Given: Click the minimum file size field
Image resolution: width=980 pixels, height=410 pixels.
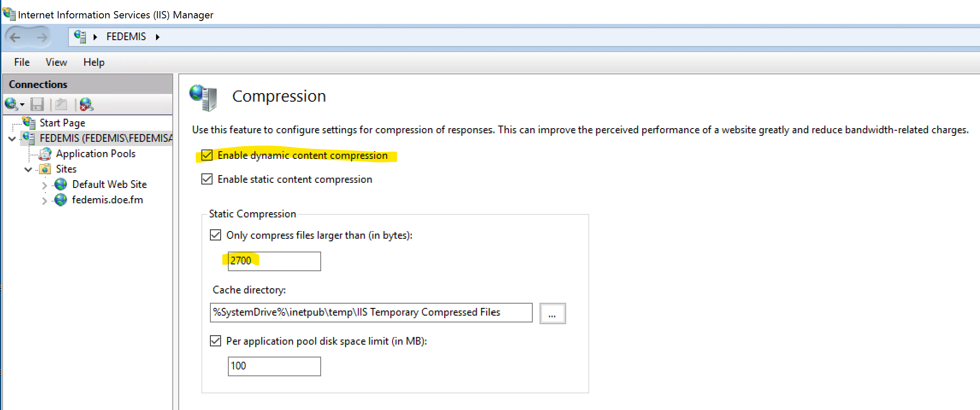Looking at the screenshot, I should tap(274, 261).
